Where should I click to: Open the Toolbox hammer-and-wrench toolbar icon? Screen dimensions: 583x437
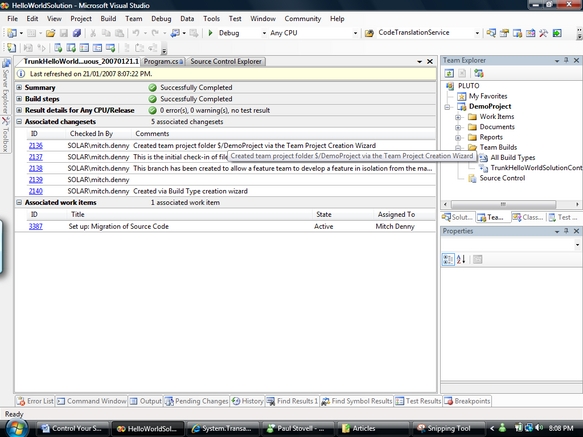[543, 33]
